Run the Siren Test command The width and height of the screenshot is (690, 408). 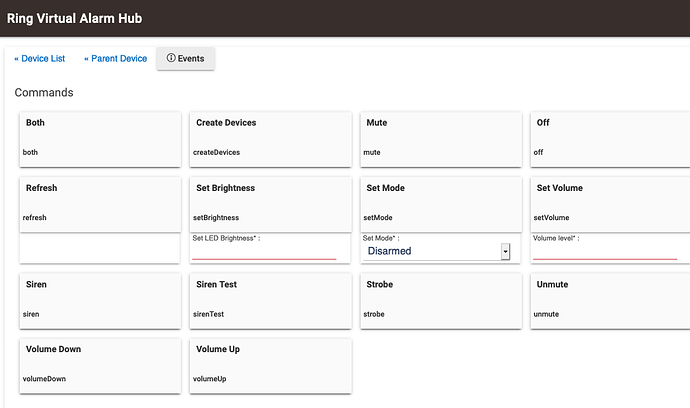pos(271,301)
